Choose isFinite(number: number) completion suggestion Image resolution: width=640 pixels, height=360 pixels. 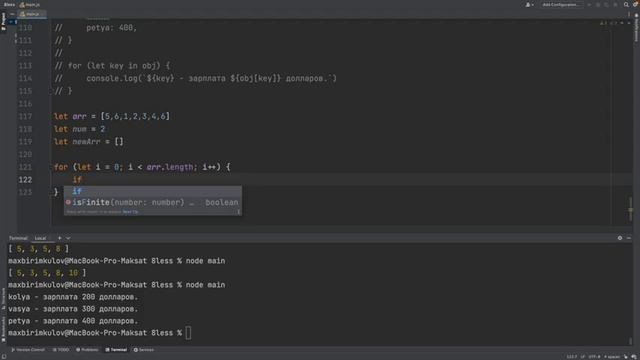pyautogui.click(x=153, y=202)
